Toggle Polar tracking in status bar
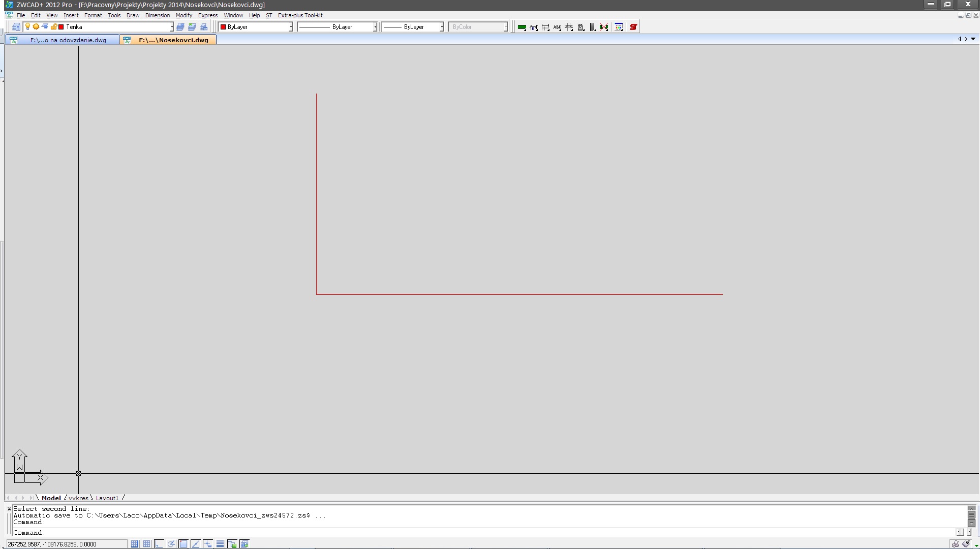The image size is (980, 549). [171, 544]
